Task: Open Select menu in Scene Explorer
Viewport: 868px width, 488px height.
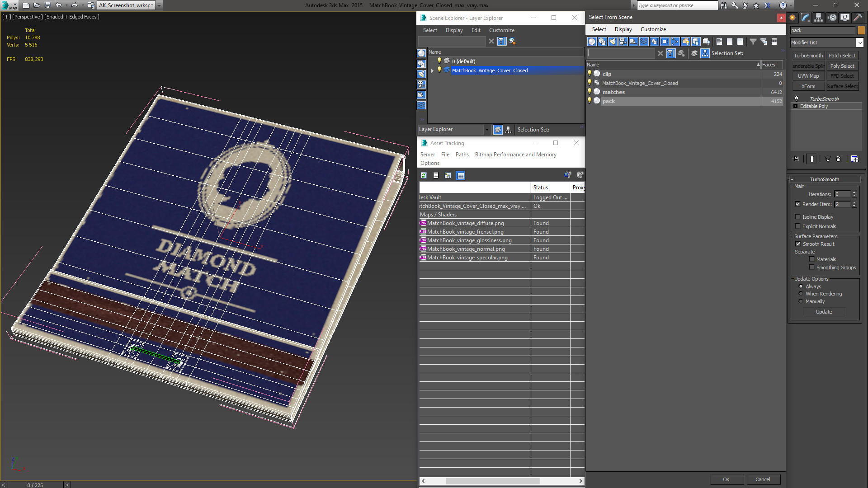Action: [x=430, y=30]
